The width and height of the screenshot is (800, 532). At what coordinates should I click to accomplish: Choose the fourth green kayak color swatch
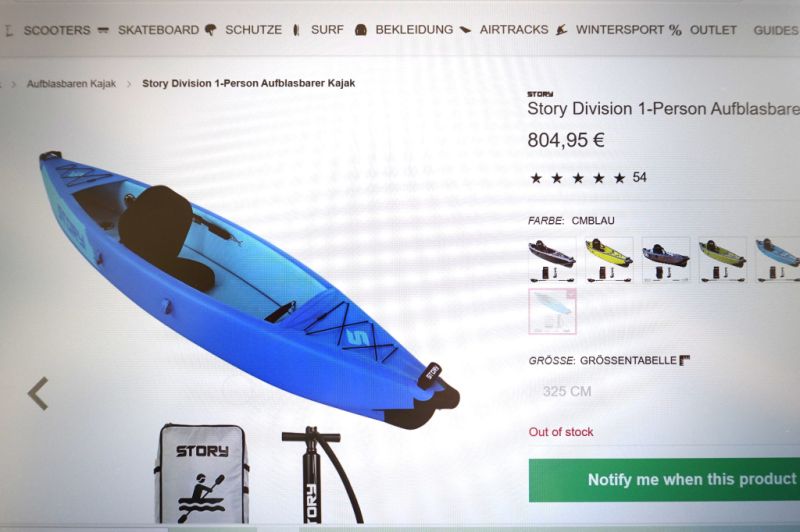(722, 260)
